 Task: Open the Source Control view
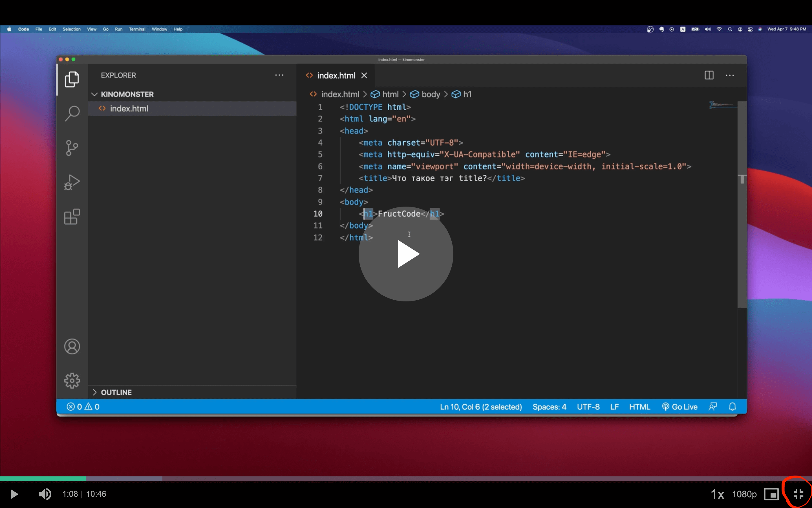pyautogui.click(x=72, y=148)
